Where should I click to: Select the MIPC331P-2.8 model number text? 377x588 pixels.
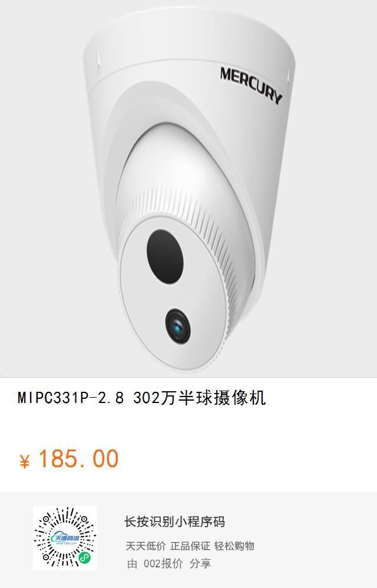(71, 398)
